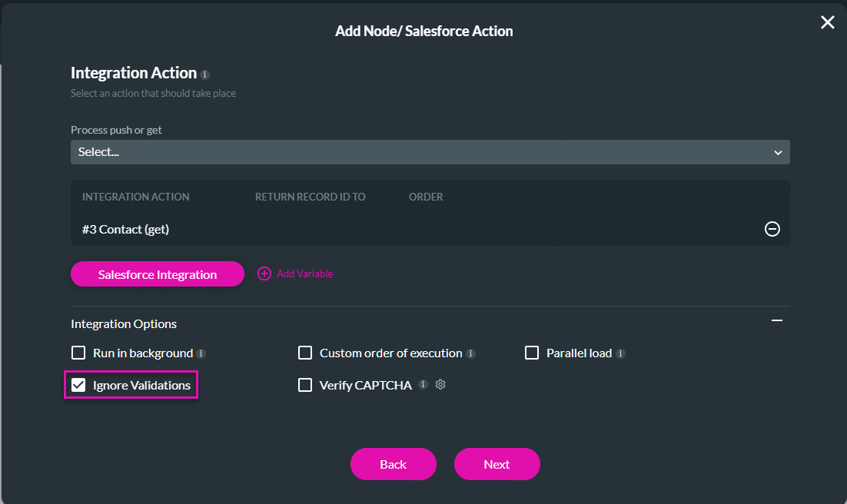This screenshot has width=847, height=504.
Task: Check Custom order of execution
Action: (x=305, y=353)
